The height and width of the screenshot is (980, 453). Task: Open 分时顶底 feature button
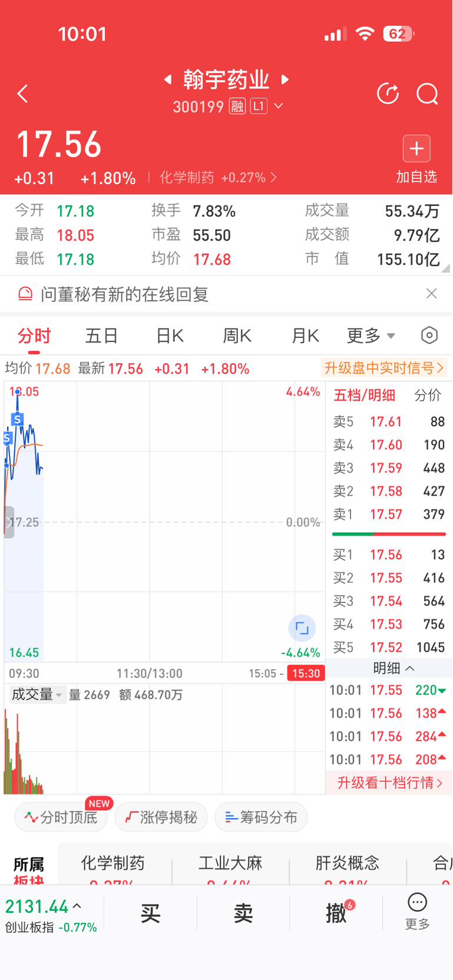pyautogui.click(x=61, y=818)
